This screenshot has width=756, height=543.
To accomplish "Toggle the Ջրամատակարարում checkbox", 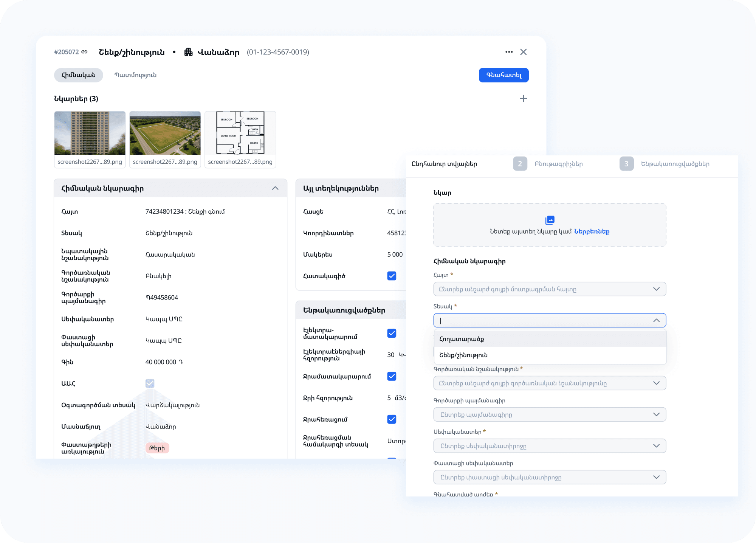I will tap(392, 376).
